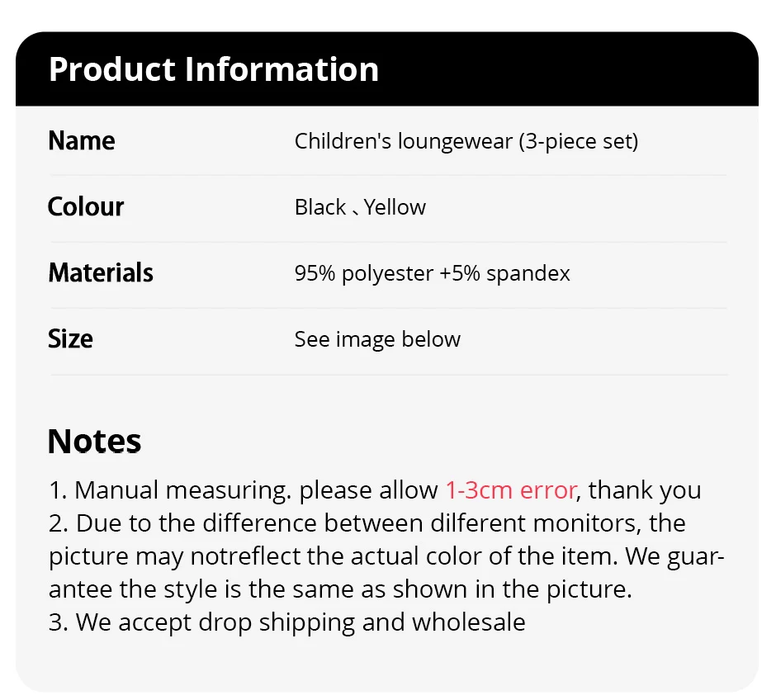
Task: Click the Name row label
Action: (82, 141)
